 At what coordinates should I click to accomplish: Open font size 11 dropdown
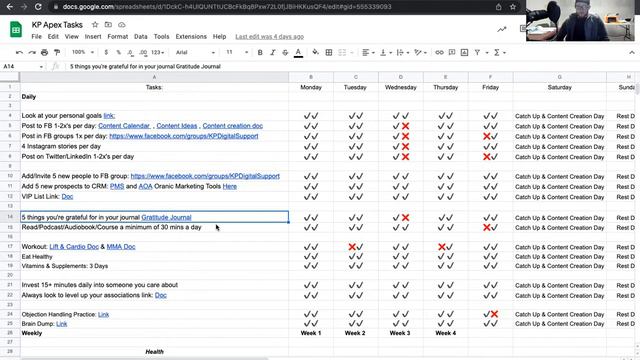pos(237,53)
